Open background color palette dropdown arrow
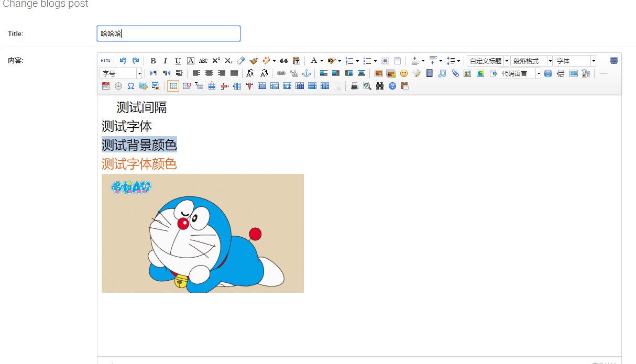Screen dimensions: 636x364 (x=339, y=61)
